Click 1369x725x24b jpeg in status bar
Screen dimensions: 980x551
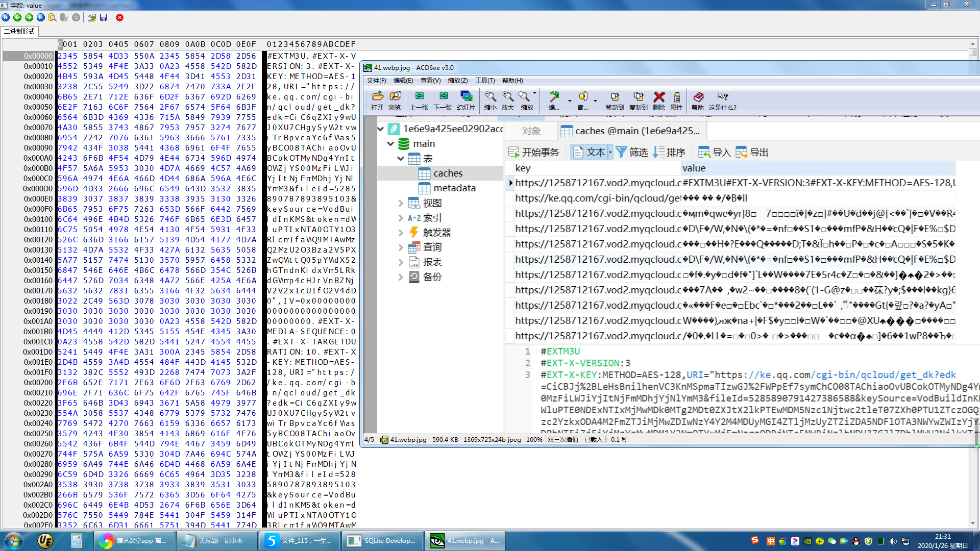(x=492, y=439)
